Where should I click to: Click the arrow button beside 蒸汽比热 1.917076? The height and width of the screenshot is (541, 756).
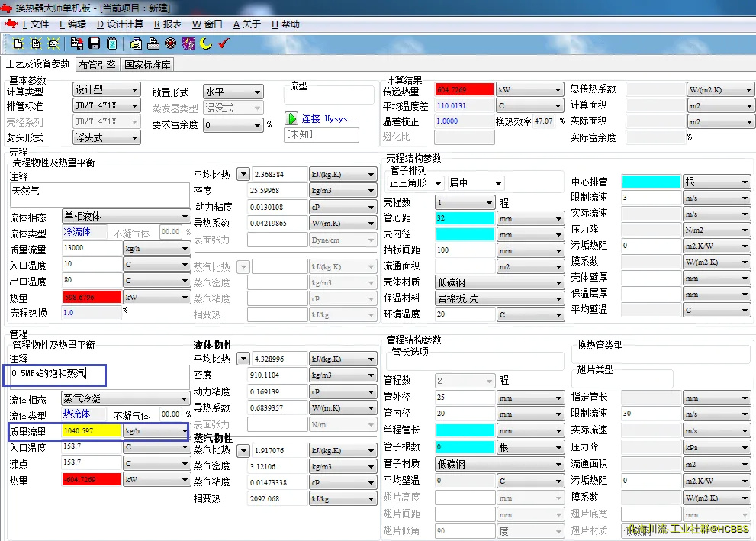(243, 450)
